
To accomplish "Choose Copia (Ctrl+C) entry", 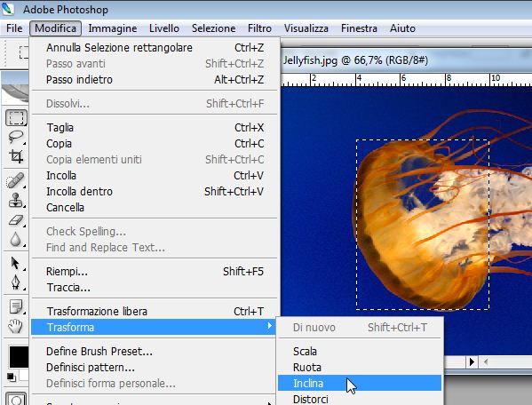I will pos(155,144).
